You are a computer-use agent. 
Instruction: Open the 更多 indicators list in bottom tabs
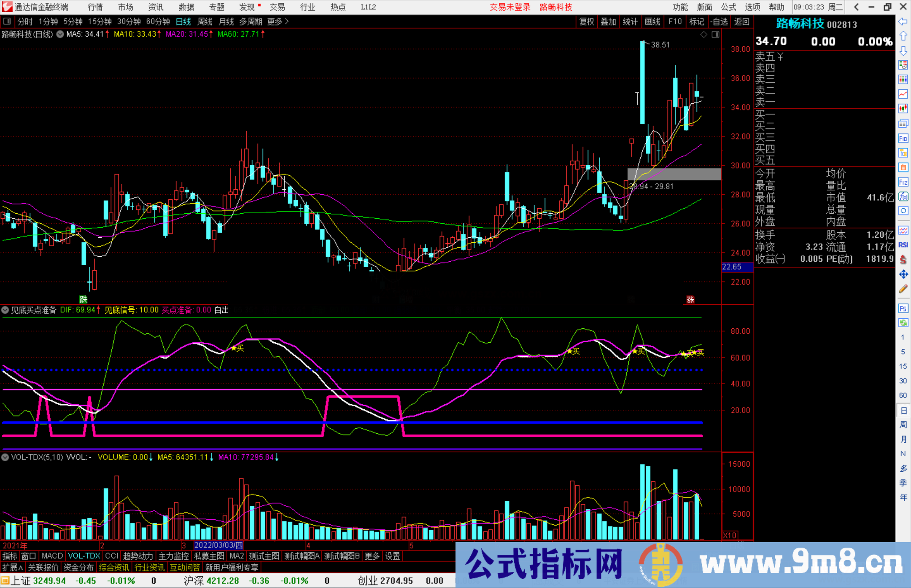point(372,556)
